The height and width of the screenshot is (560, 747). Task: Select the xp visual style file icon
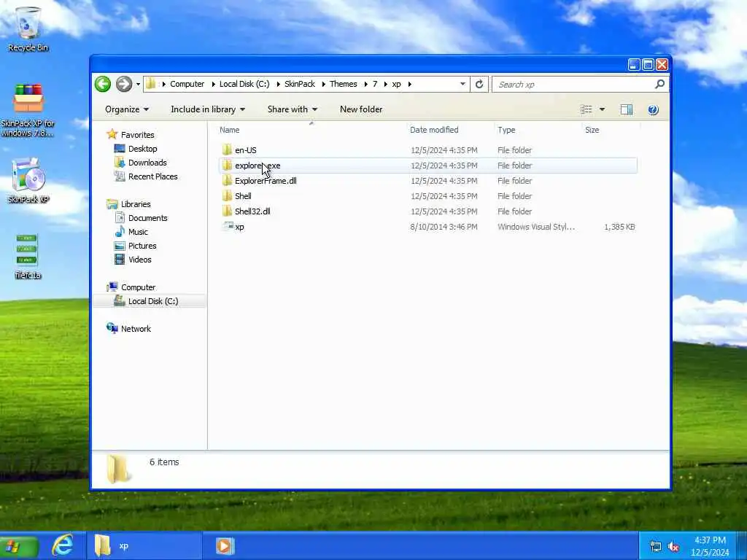[x=228, y=226]
